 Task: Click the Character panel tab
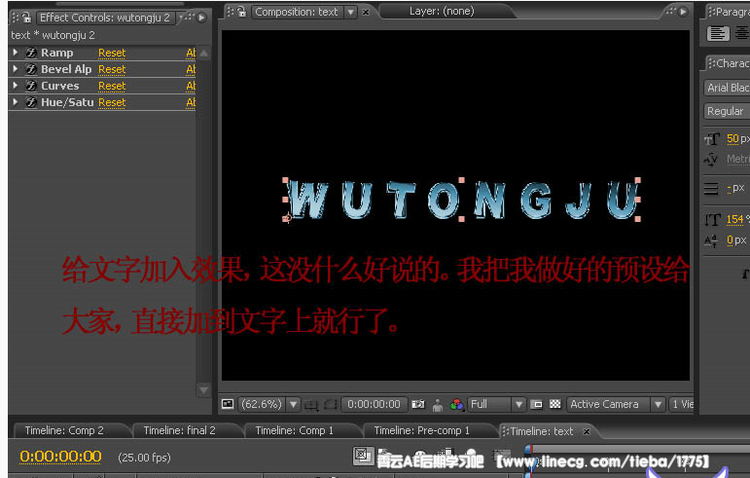pos(731,63)
